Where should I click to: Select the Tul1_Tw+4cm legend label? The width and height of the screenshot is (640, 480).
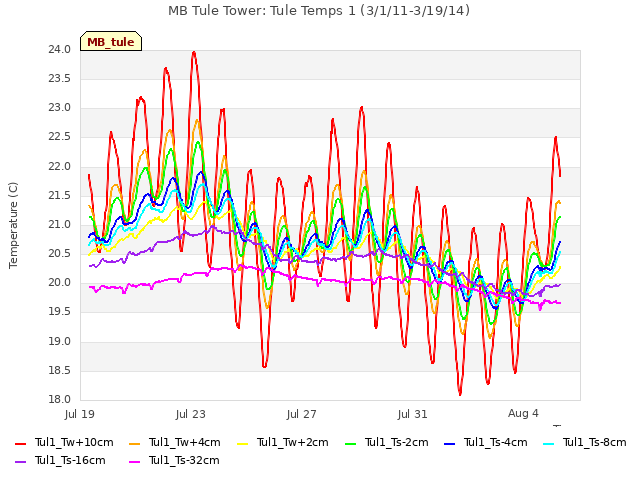point(184,442)
